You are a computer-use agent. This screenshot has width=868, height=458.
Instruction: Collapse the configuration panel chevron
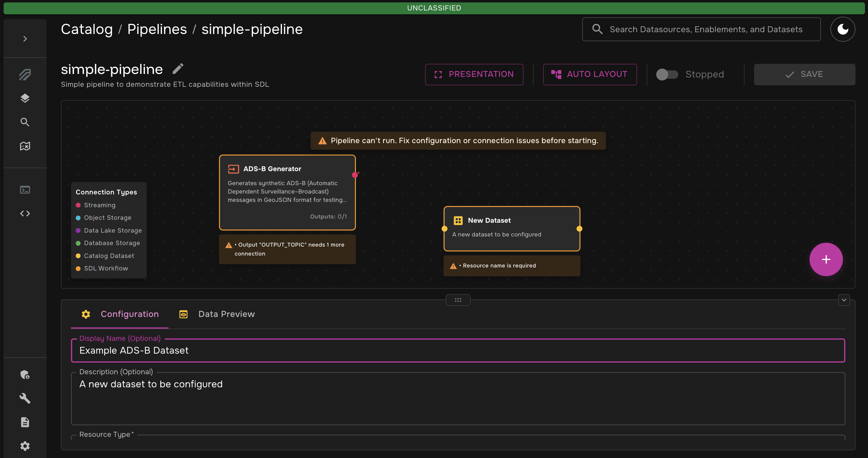click(x=844, y=300)
